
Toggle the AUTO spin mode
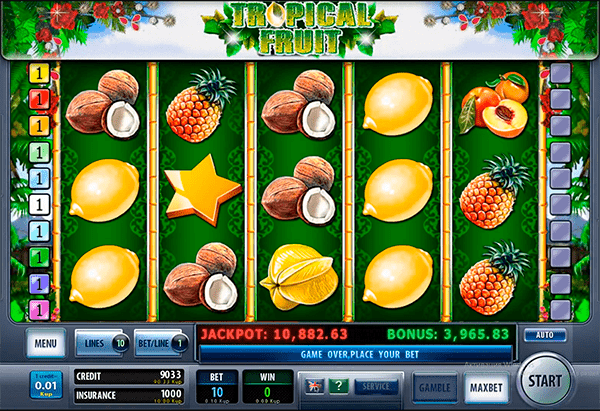click(545, 335)
